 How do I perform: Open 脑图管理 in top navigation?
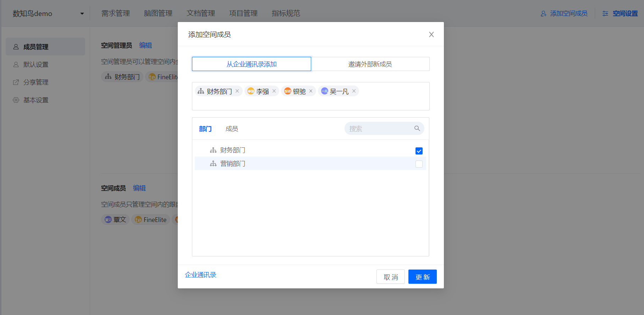[158, 13]
